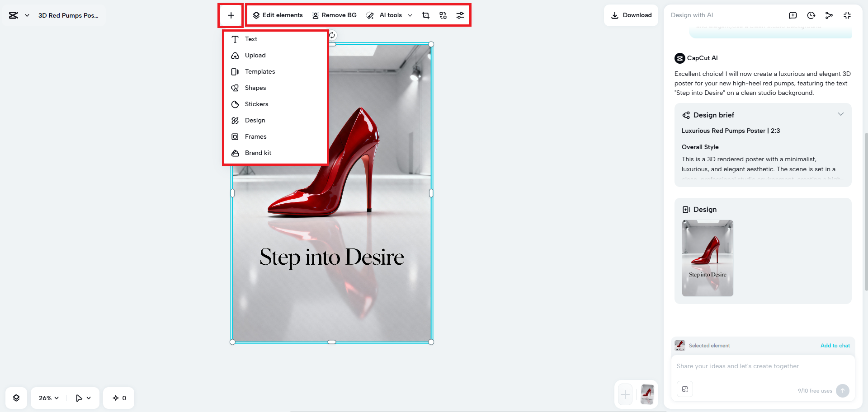The image size is (868, 412).
Task: Choose Brand kit in the insert menu
Action: 258,153
